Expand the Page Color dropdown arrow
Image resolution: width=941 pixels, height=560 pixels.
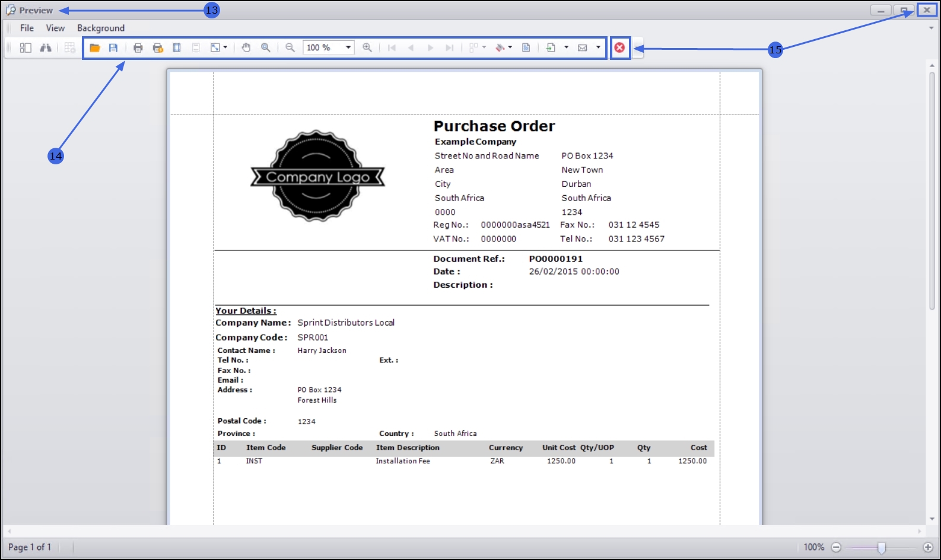(x=510, y=48)
